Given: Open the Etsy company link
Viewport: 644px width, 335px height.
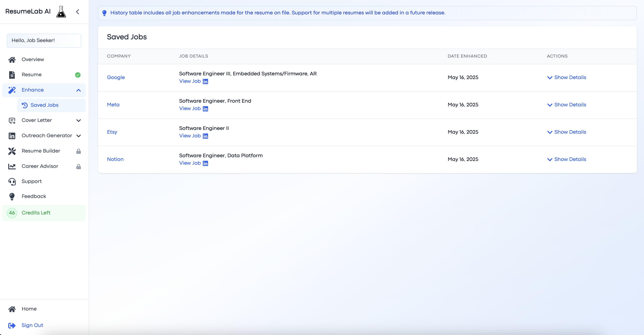Looking at the screenshot, I should point(112,132).
